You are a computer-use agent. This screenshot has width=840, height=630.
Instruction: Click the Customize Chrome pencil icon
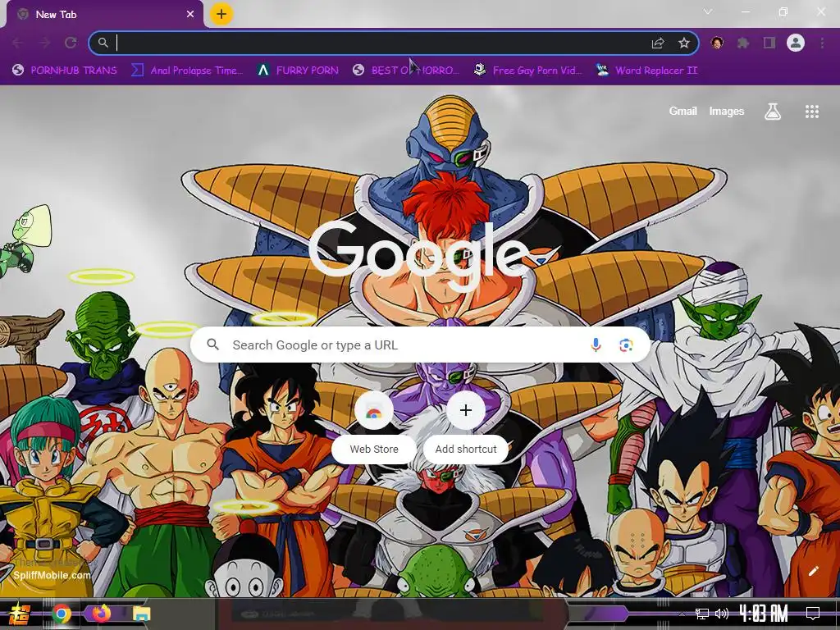pyautogui.click(x=813, y=571)
